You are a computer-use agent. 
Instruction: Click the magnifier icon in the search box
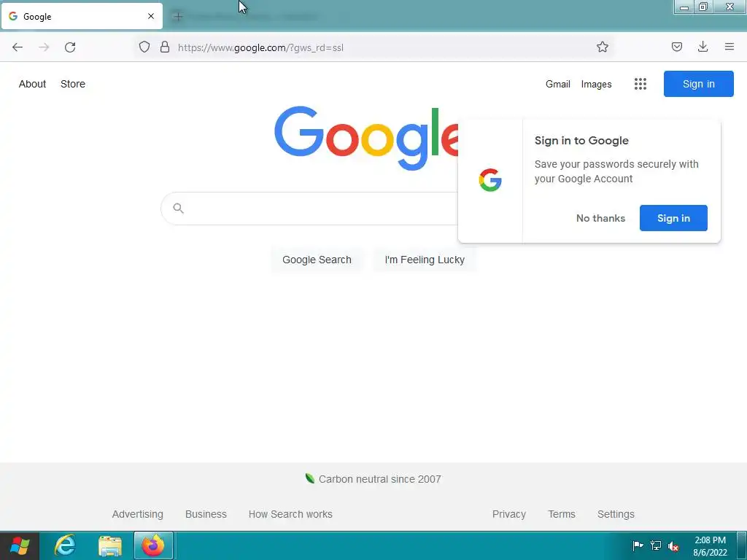[178, 208]
